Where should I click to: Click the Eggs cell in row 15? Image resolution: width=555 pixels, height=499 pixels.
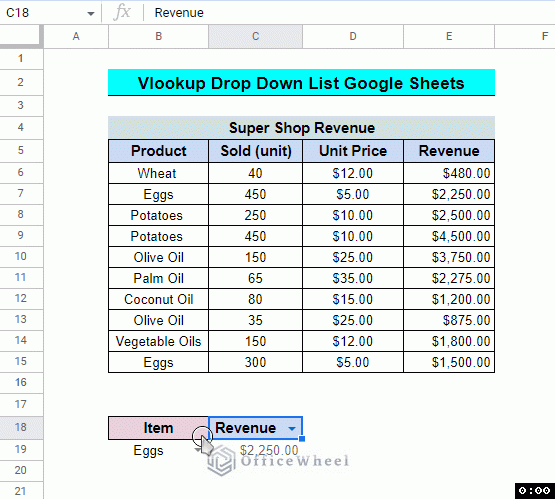[x=158, y=362]
